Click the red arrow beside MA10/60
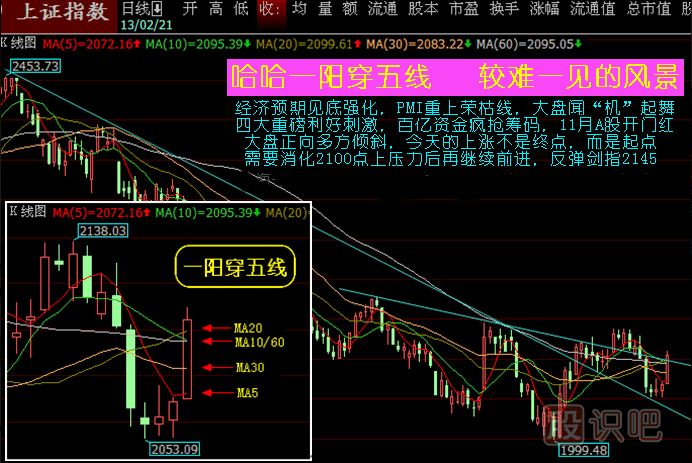The height and width of the screenshot is (463, 692). point(214,343)
